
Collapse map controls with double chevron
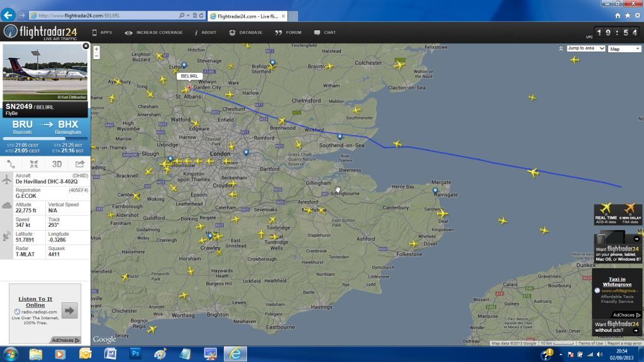[x=561, y=48]
